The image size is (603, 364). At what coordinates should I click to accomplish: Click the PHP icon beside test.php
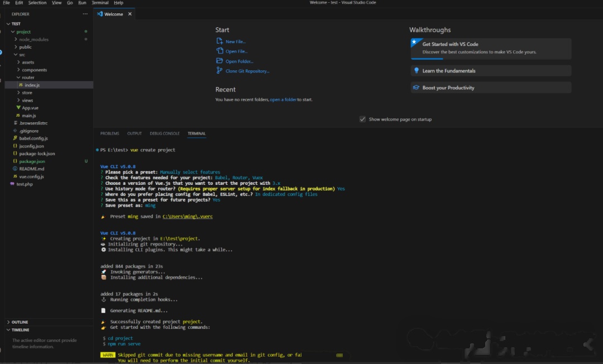point(12,184)
